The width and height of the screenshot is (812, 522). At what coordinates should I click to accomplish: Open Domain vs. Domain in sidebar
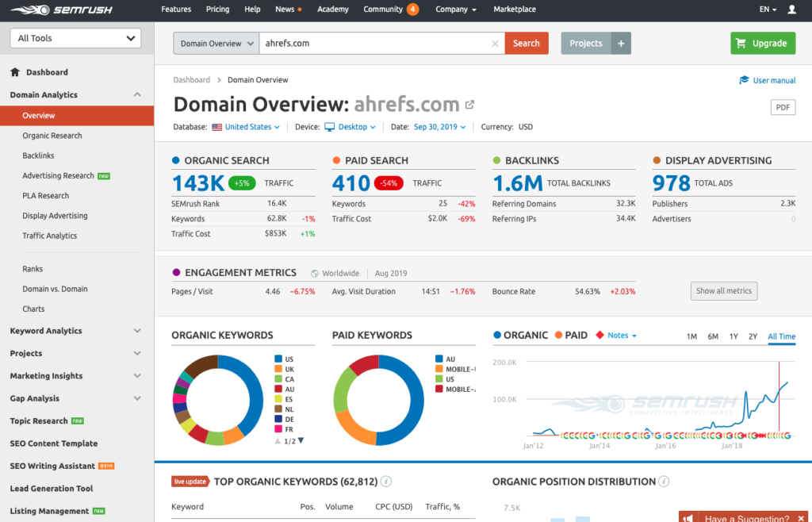coord(55,289)
